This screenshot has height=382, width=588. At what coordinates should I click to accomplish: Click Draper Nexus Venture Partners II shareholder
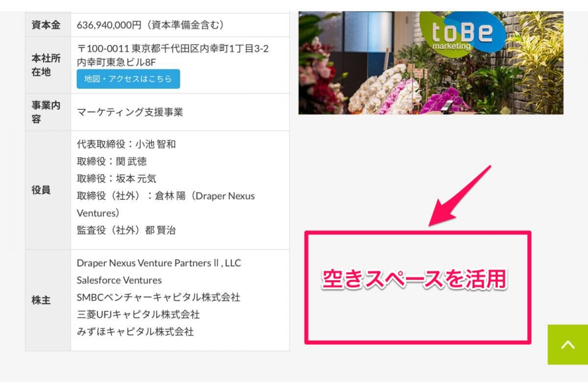click(x=159, y=263)
